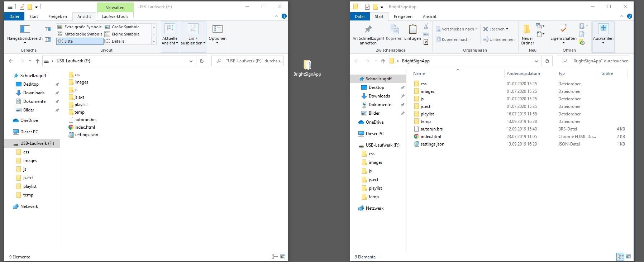Select Große Symbole layout option
This screenshot has height=262, width=644.
coord(125,27)
